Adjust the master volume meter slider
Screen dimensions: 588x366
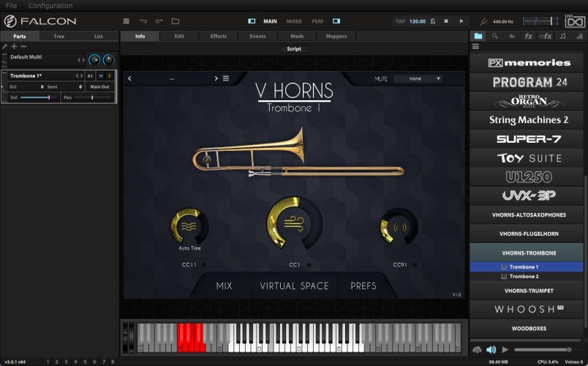(x=540, y=21)
